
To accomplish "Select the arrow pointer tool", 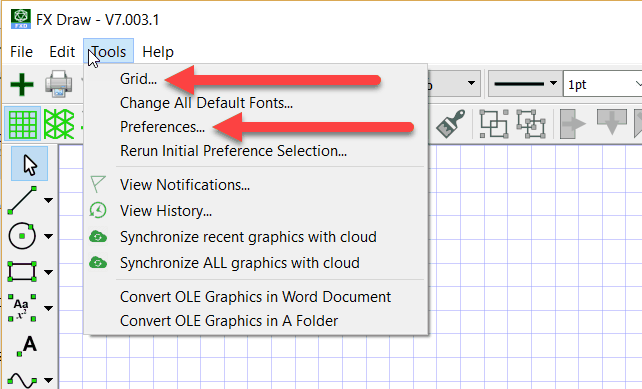I will pos(29,164).
